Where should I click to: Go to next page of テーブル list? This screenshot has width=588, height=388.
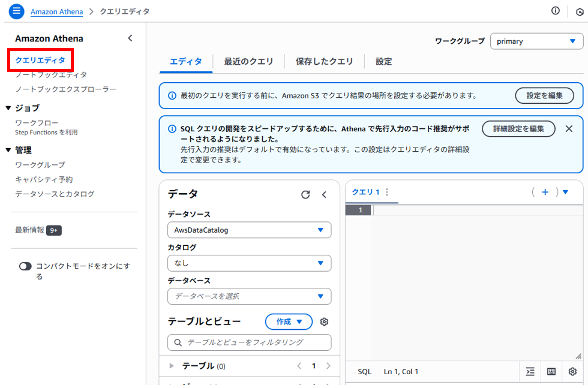coord(328,366)
